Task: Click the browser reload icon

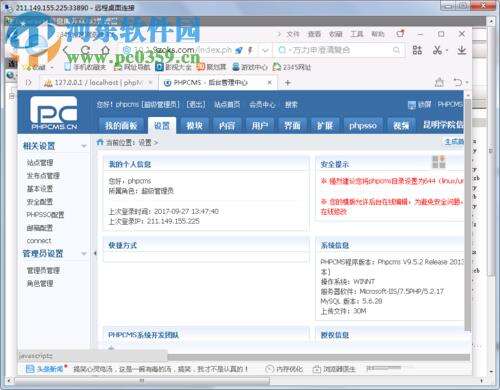Action: tap(86, 50)
